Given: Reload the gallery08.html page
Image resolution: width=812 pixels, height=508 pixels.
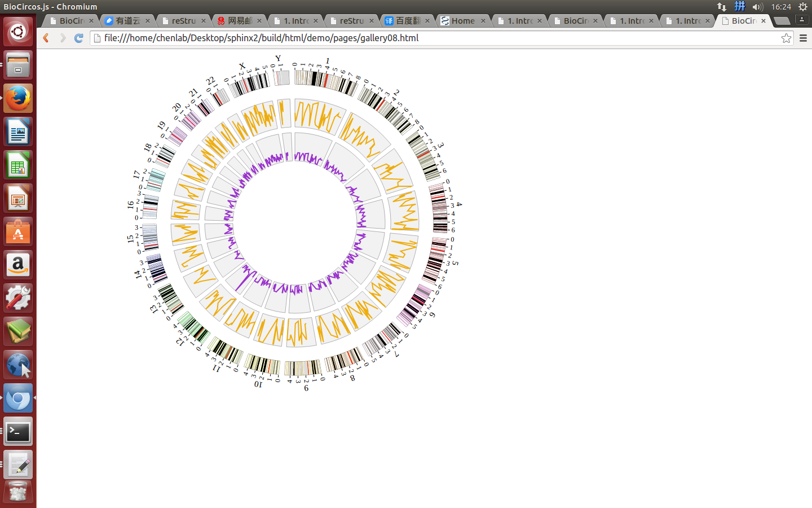Looking at the screenshot, I should pos(79,38).
